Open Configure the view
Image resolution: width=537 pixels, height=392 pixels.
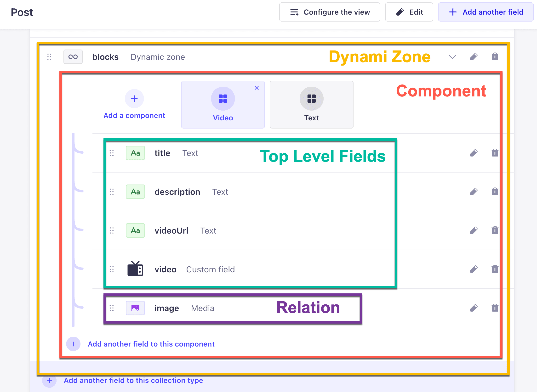point(330,12)
